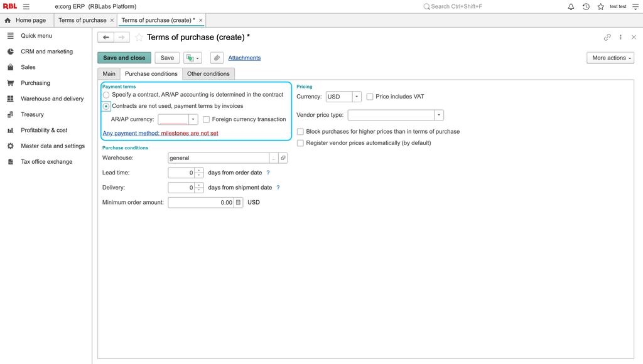Screen dimensions: 643x364
Task: Click the 'test test' user name
Action: click(618, 6)
